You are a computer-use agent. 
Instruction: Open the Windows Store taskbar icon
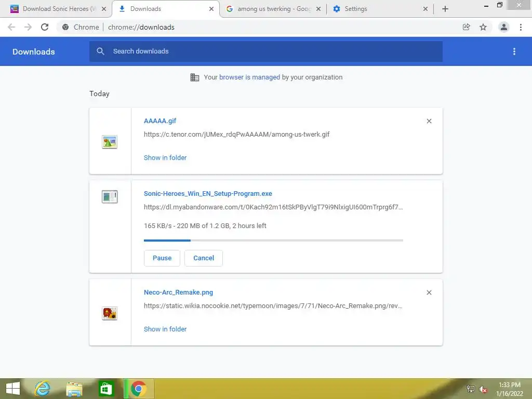[x=106, y=389]
